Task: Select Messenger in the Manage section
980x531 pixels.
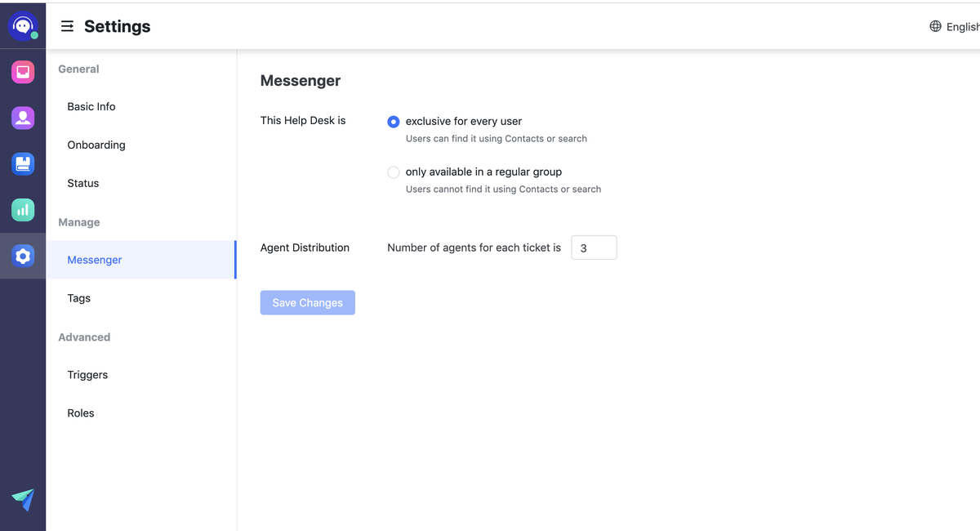Action: [x=95, y=260]
